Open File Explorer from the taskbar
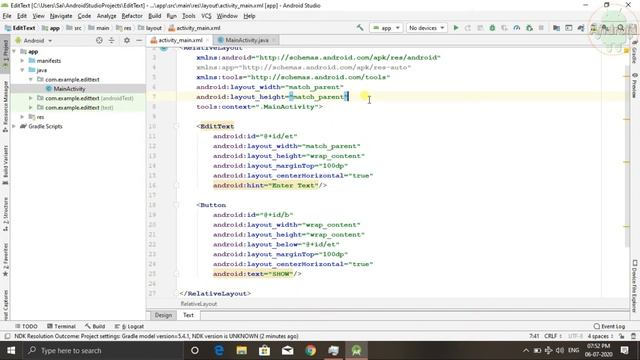 pyautogui.click(x=242, y=350)
